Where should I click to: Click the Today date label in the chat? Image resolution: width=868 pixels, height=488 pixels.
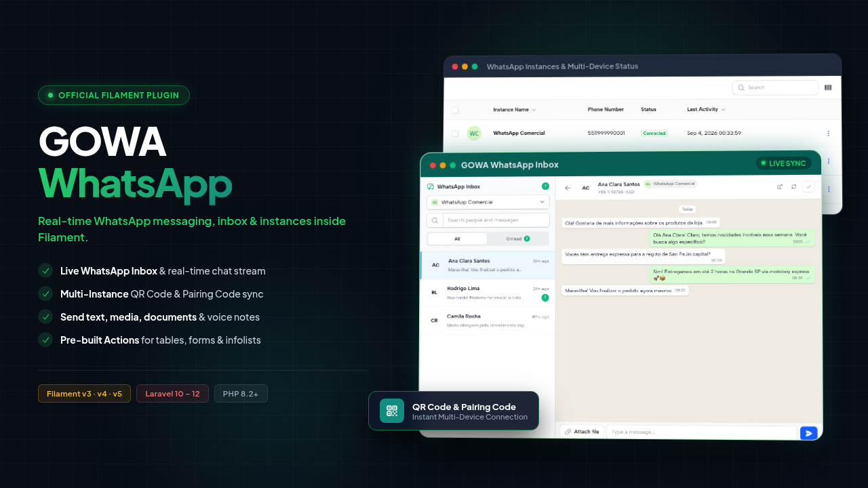click(x=687, y=209)
